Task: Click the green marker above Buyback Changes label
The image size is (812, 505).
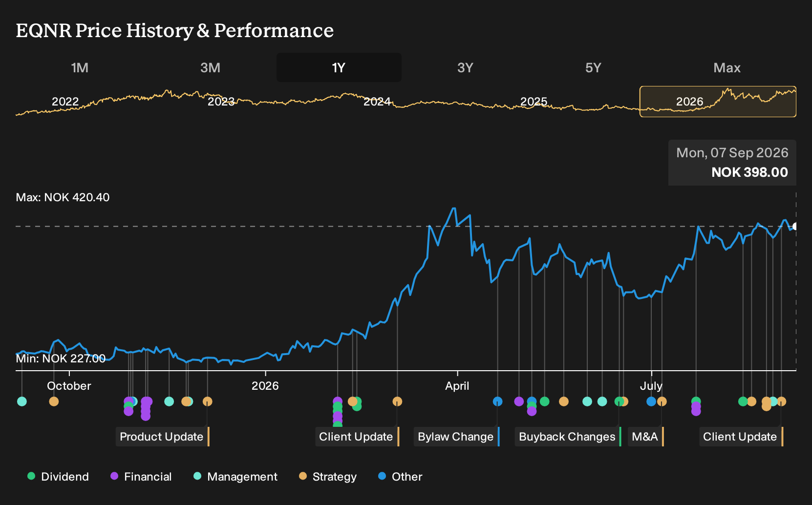Action: pos(619,401)
